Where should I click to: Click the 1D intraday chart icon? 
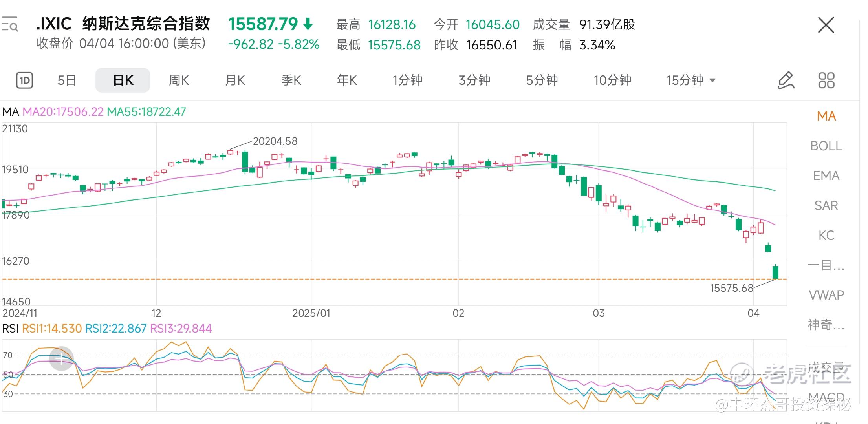24,80
